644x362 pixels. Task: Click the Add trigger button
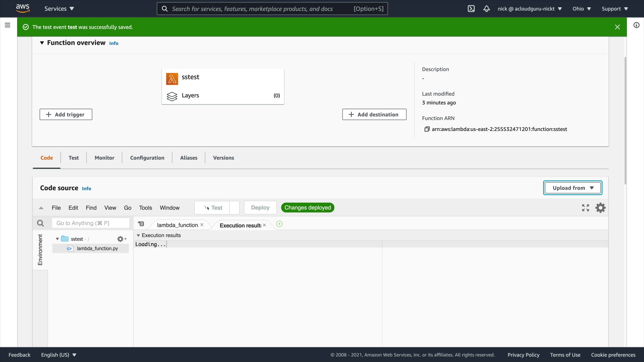tap(66, 115)
